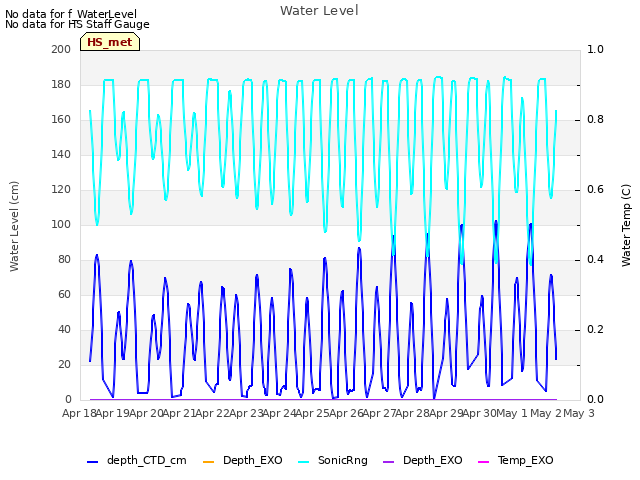
Task: Select the Water Level chart title
Action: point(319,11)
